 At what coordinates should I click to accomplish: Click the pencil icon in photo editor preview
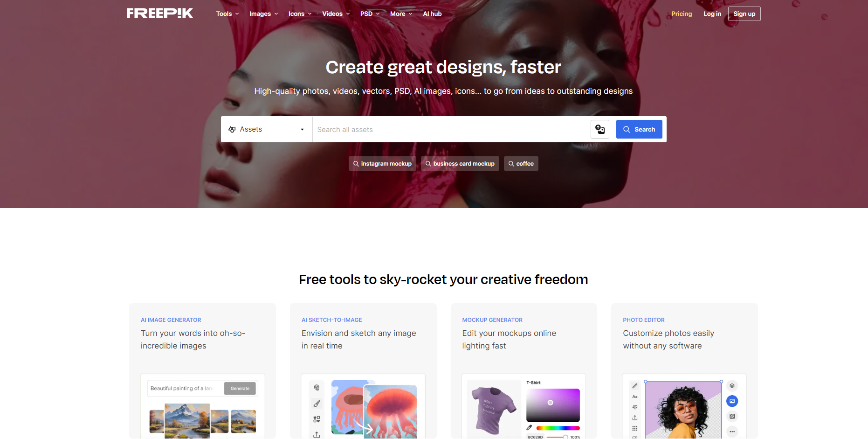click(x=635, y=386)
